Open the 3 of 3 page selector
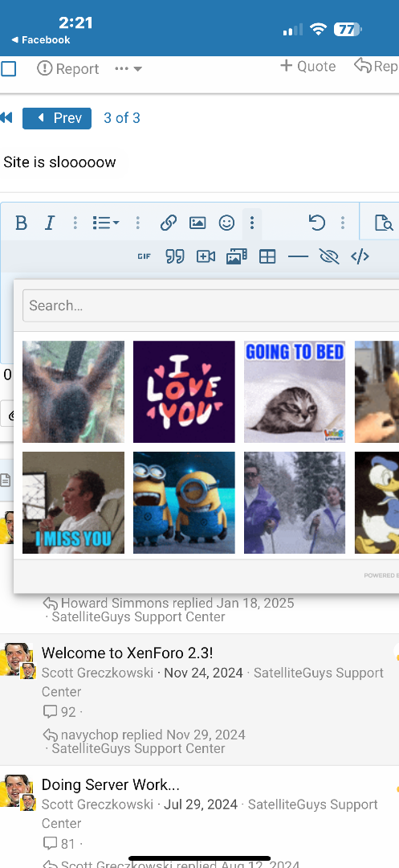This screenshot has height=868, width=399. (122, 118)
